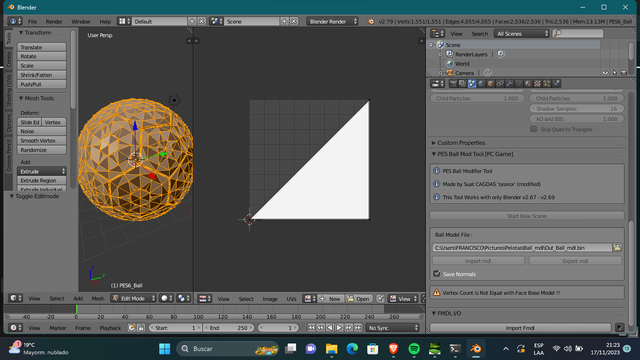
Task: Open the Blender Render engine dropdown
Action: pos(332,21)
